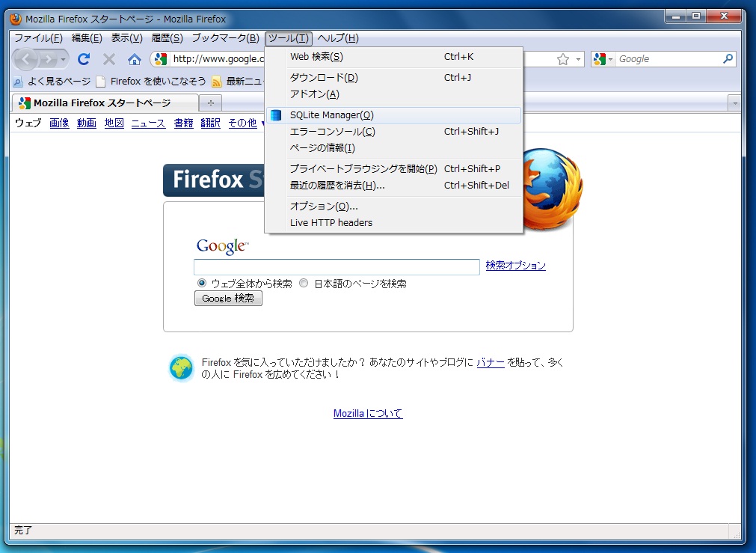Choose Web 検索(S) from the Tools menu
The width and height of the screenshot is (756, 553).
click(394, 57)
